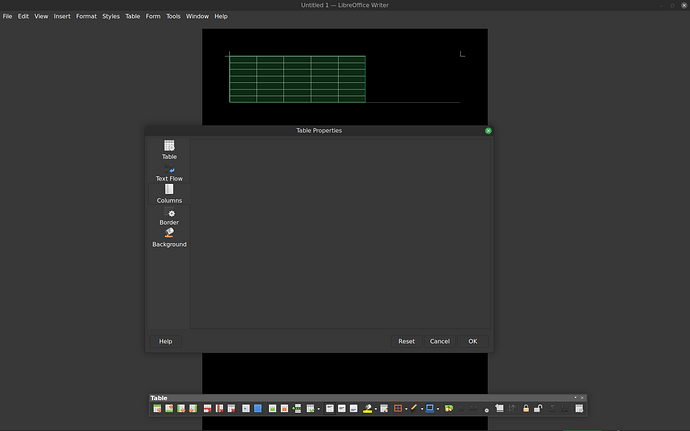690x431 pixels.
Task: Click the blue Select Table icon
Action: tap(258, 409)
